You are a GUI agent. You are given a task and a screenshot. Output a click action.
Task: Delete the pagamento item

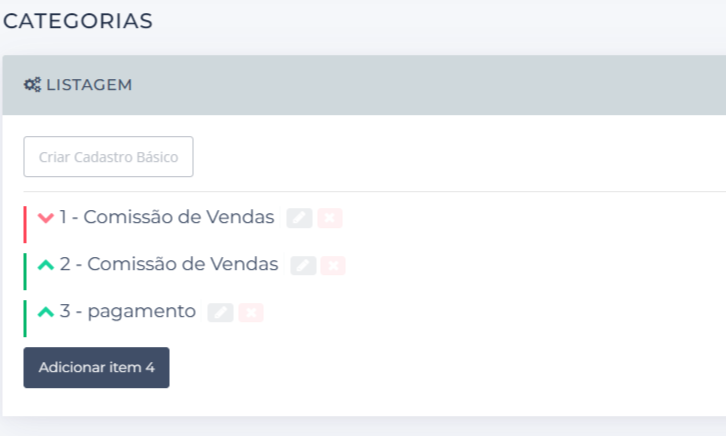[251, 312]
